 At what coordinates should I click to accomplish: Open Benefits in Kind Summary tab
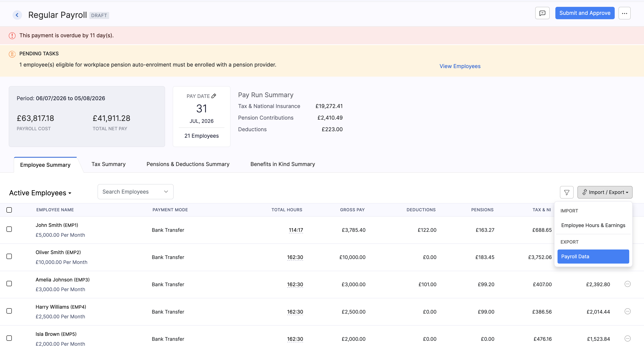click(283, 164)
